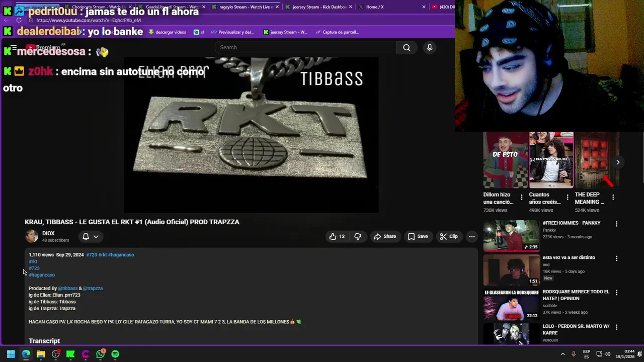Click the Share button
Viewport: 644px width, 362px height.
point(385,236)
